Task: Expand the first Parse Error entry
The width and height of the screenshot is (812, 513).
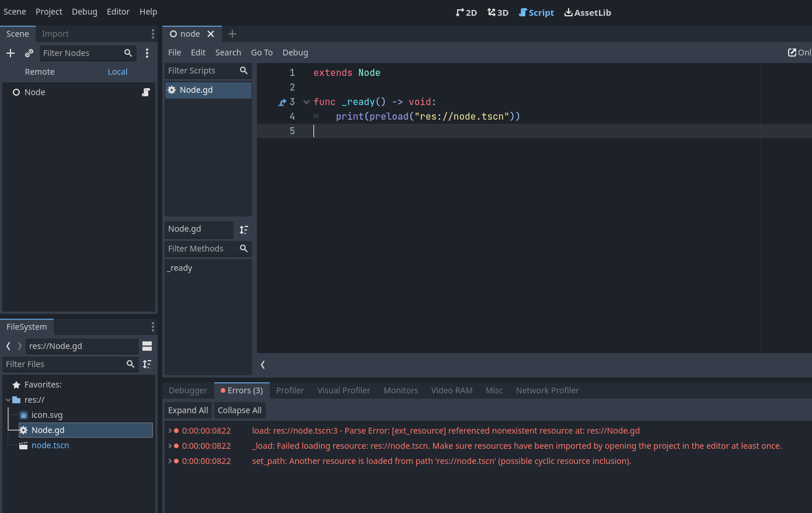Action: click(x=169, y=430)
